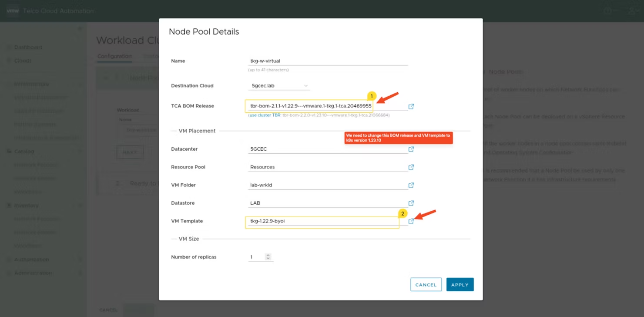Open the Datastore browse icon
Screen dimensions: 644x317
[411, 203]
